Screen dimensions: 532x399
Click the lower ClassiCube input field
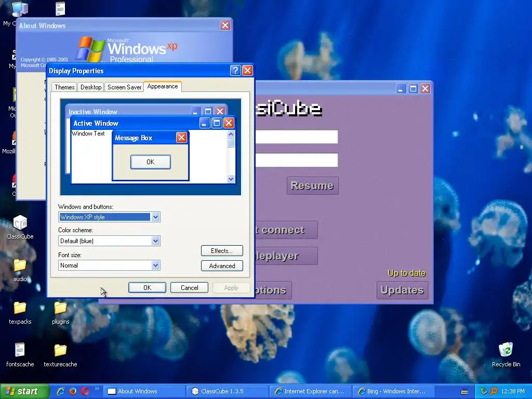296,160
